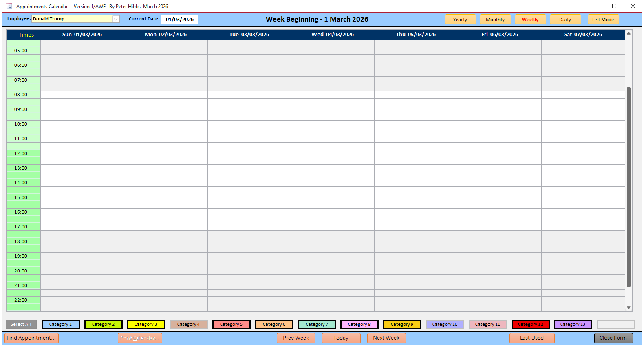Switch to Monthly view
This screenshot has width=644, height=347.
pyautogui.click(x=495, y=20)
